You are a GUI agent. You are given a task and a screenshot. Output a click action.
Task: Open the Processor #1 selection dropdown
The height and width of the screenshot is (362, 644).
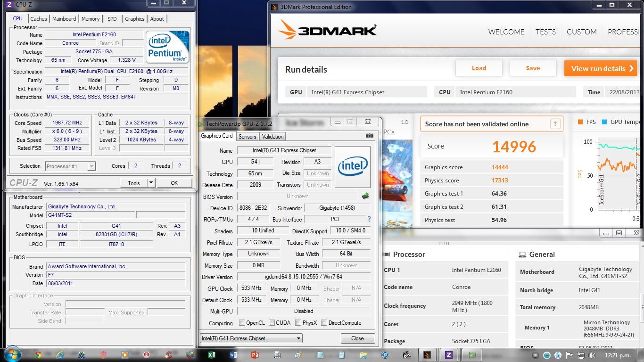point(70,166)
